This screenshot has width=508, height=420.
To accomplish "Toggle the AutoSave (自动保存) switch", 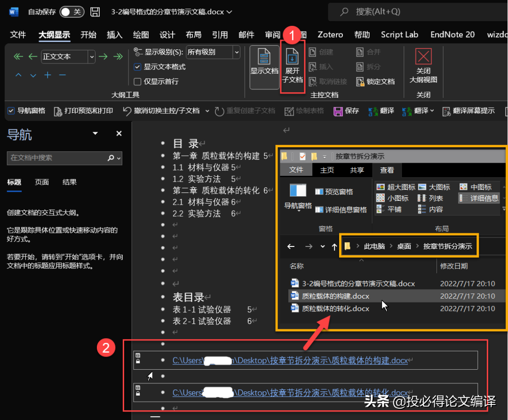I will [71, 12].
